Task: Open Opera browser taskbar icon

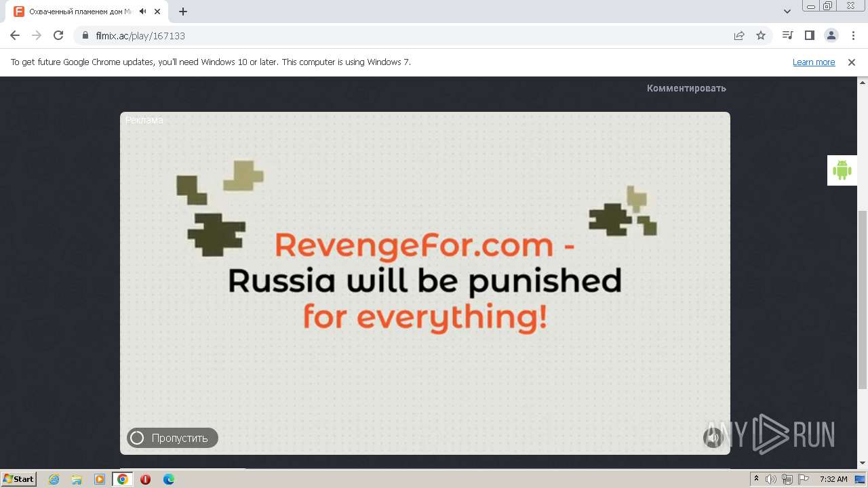Action: (x=146, y=479)
